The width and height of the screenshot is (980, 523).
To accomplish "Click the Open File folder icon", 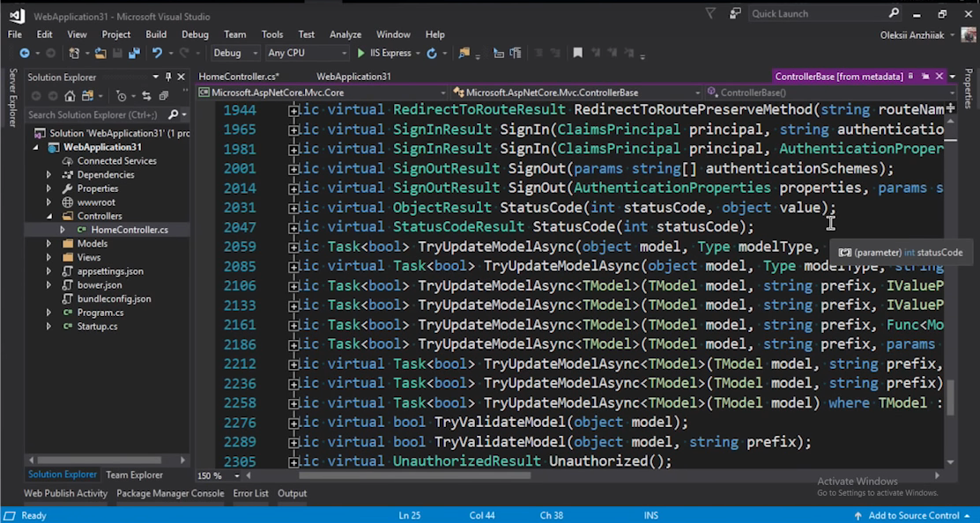I will click(x=100, y=54).
